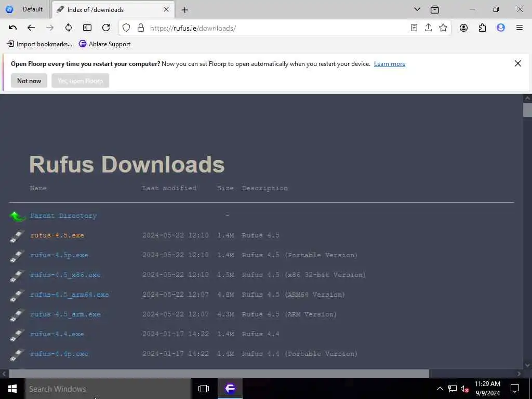The height and width of the screenshot is (399, 532).
Task: Click the USB icon beside rufus-4.5_x86.exe
Action: click(x=17, y=275)
